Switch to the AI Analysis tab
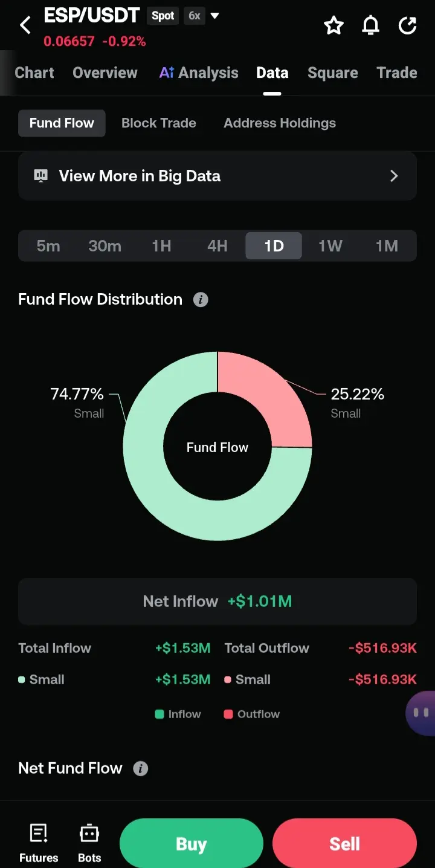Viewport: 435px width, 868px height. click(x=199, y=73)
